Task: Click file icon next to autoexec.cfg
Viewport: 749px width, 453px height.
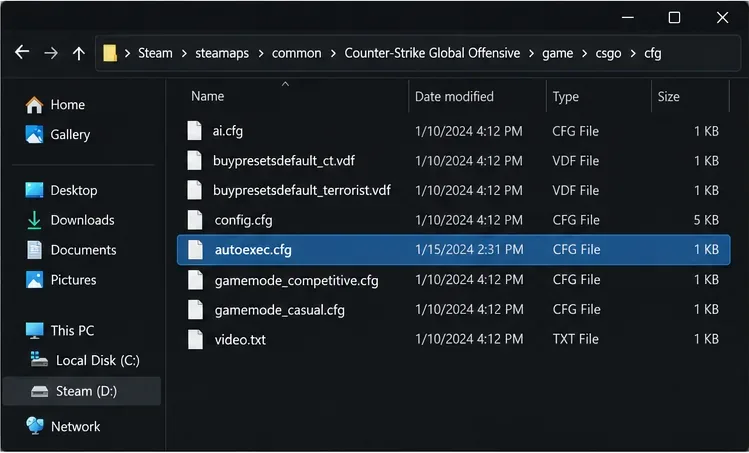Action: coord(195,249)
